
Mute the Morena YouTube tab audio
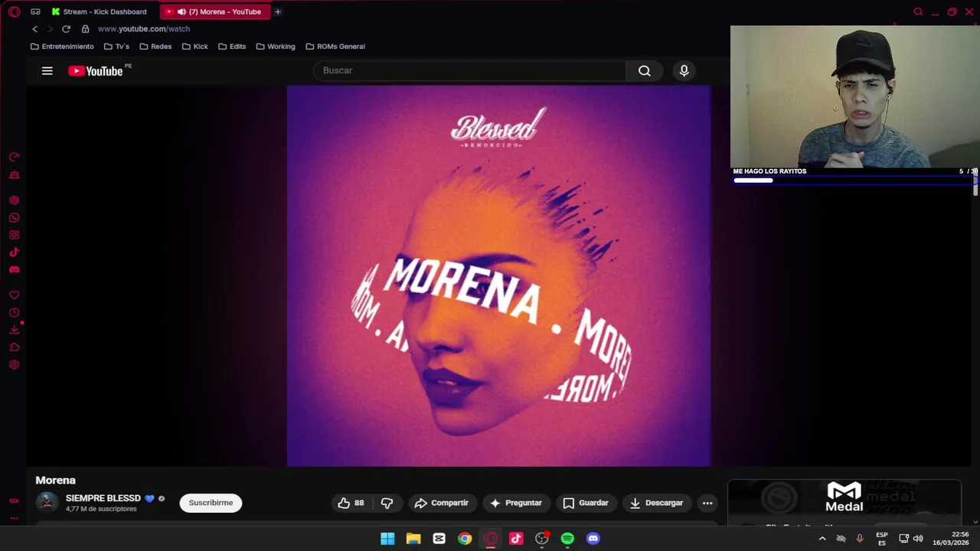tap(181, 11)
